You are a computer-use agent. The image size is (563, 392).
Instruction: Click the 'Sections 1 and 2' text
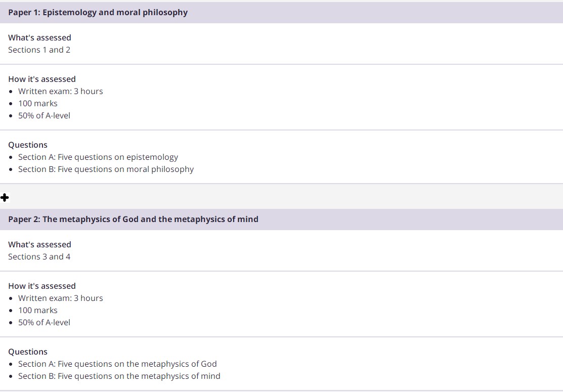[x=39, y=50]
